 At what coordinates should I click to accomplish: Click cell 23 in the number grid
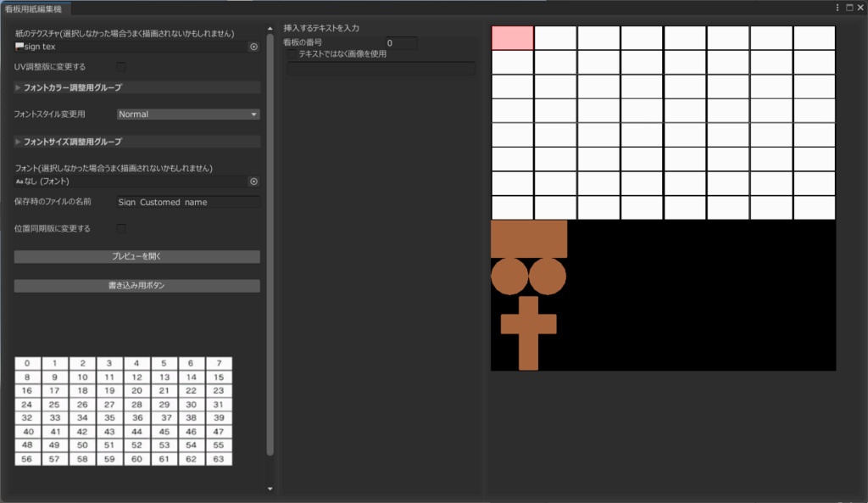tap(219, 390)
